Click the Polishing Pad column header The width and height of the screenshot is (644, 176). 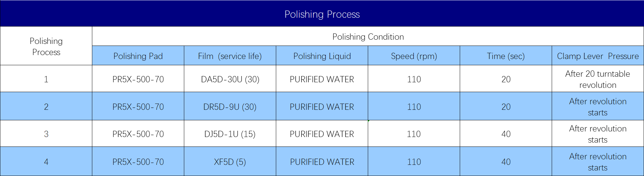click(138, 56)
